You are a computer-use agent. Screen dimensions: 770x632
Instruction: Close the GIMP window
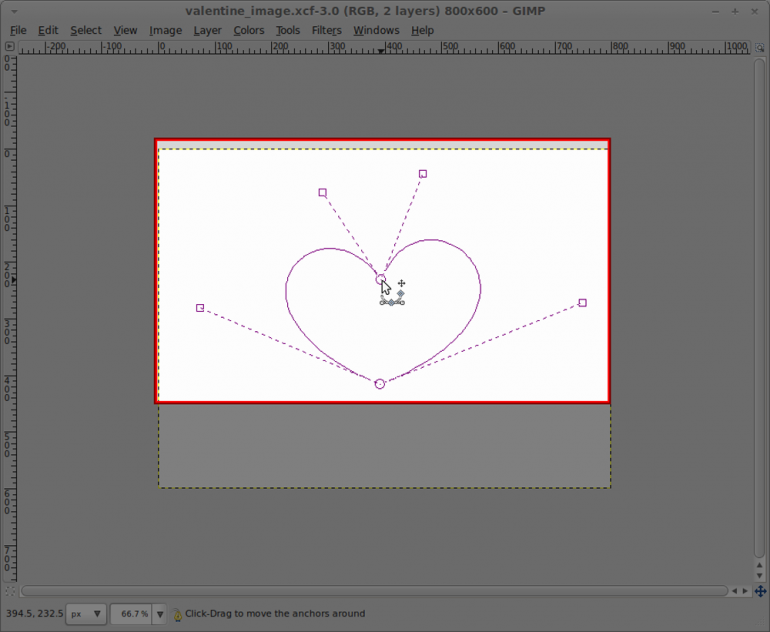click(755, 11)
